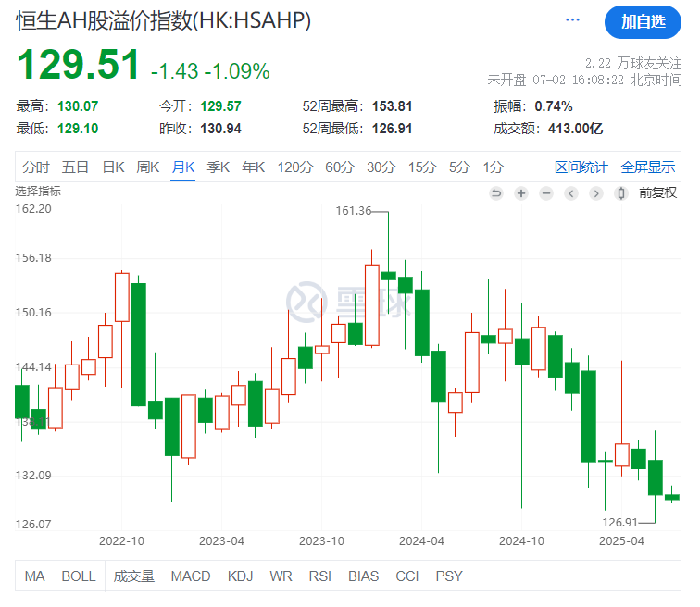The height and width of the screenshot is (607, 700).
Task: Click the 最低 value 129.10
Action: (78, 129)
